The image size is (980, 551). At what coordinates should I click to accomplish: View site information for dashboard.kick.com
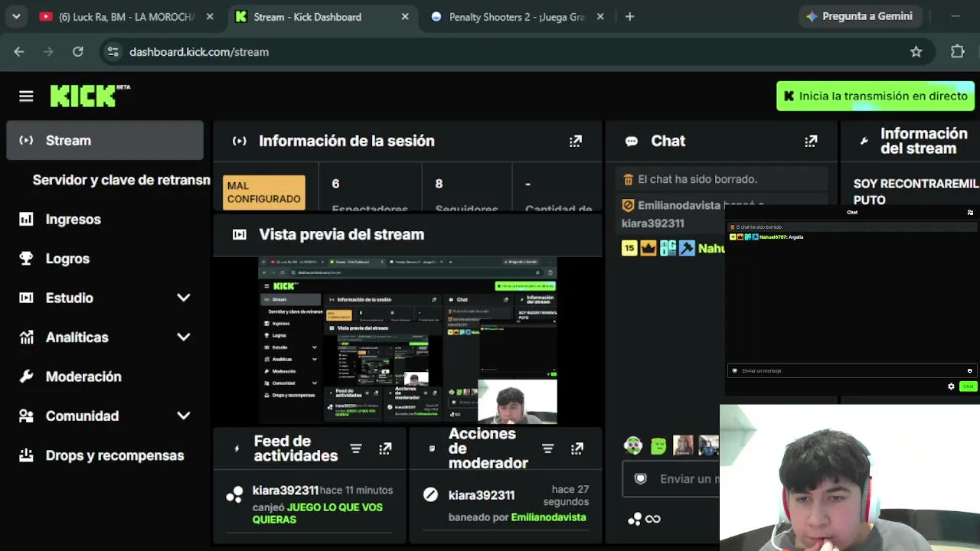coord(113,52)
